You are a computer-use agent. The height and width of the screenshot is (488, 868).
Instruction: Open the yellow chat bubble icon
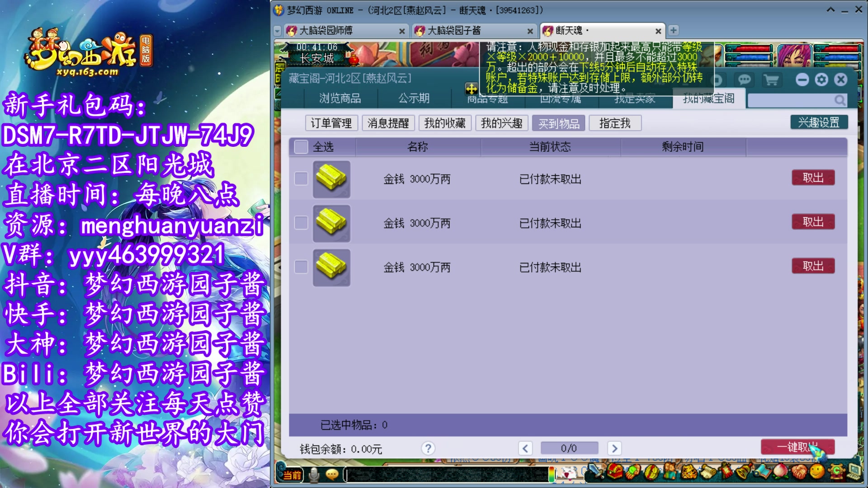(332, 474)
